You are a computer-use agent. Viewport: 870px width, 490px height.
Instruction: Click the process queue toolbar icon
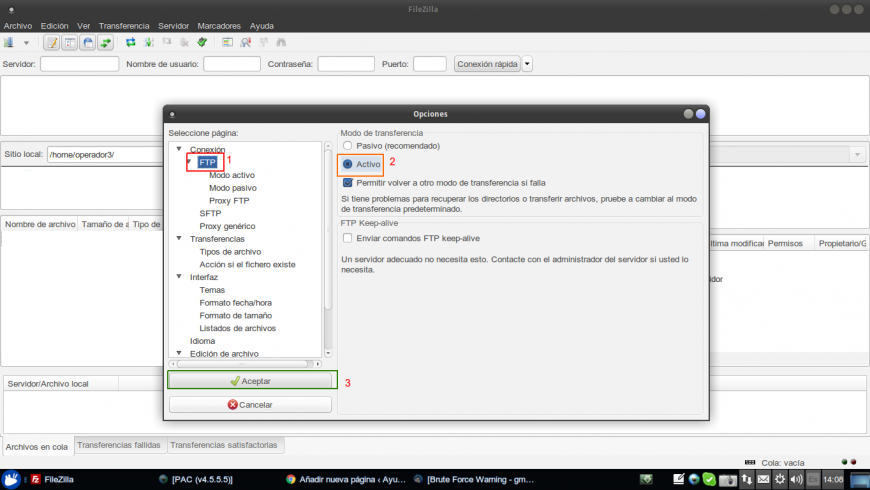pyautogui.click(x=149, y=43)
